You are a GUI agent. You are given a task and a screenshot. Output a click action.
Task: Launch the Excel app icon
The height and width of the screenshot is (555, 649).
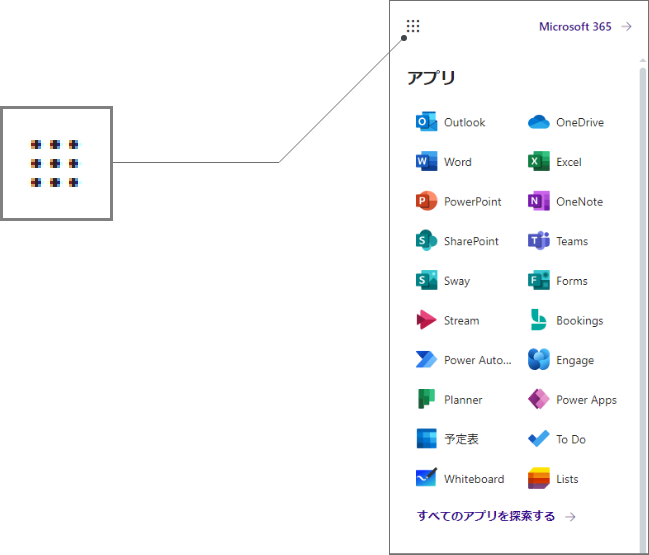tap(538, 161)
